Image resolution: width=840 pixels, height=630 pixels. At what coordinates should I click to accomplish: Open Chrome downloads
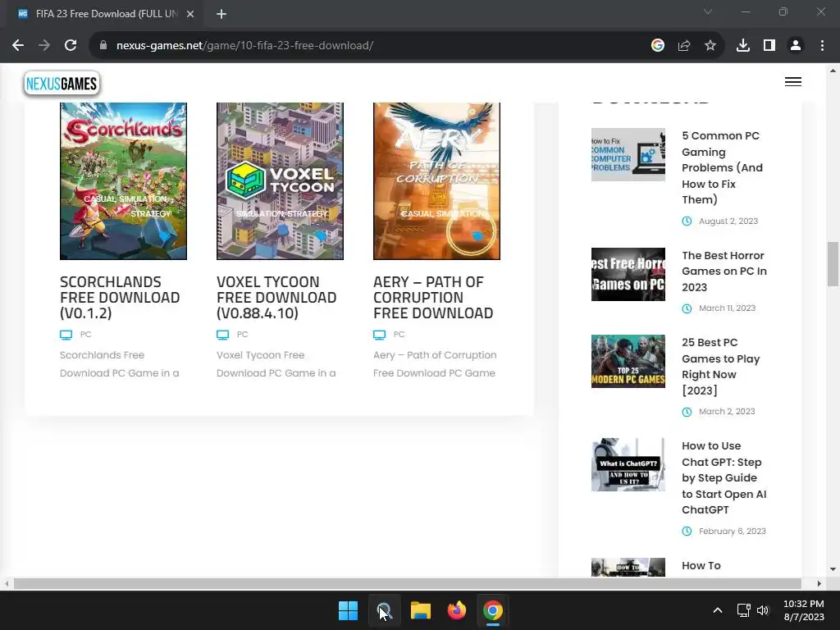(743, 46)
